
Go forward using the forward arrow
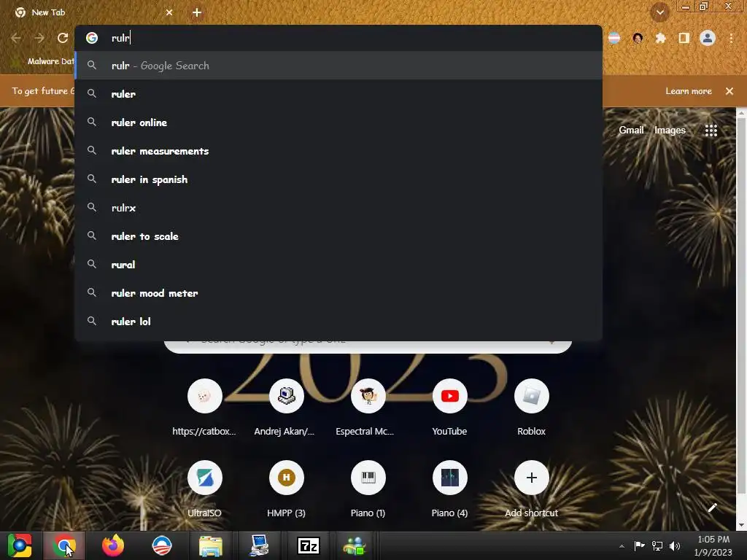[x=39, y=38]
